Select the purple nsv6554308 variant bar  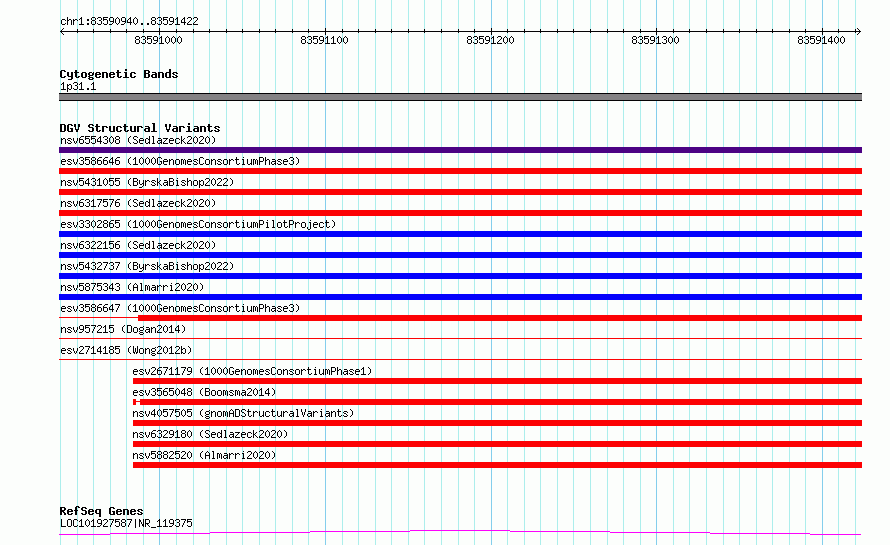(x=460, y=150)
